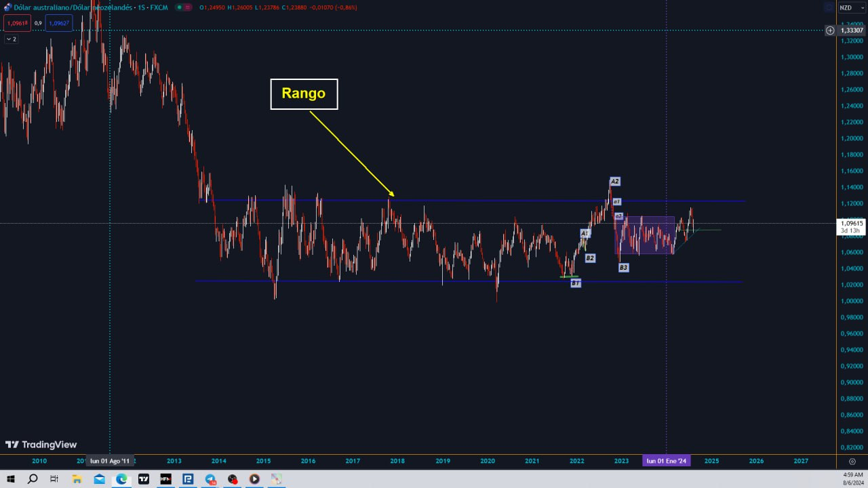Select the purple rectangle drawing near 2023
This screenshot has height=488, width=868.
point(645,235)
